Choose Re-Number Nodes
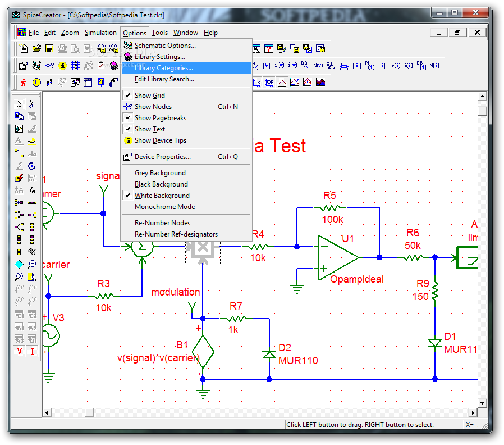Image resolution: width=504 pixels, height=445 pixels. pyautogui.click(x=186, y=223)
